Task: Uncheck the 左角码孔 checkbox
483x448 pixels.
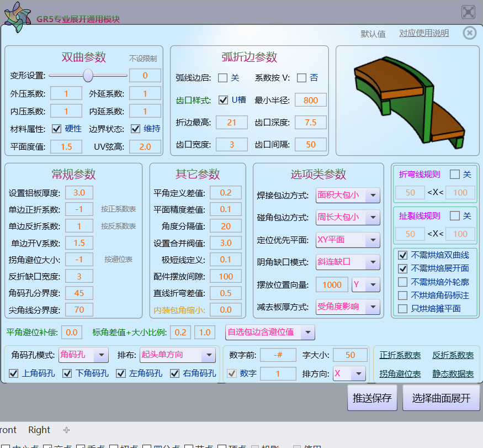Action: click(120, 374)
